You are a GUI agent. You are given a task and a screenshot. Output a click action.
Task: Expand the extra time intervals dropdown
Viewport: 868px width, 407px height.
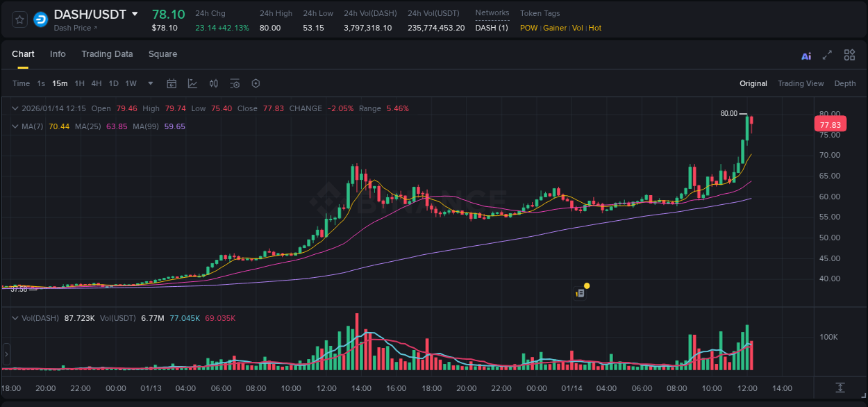149,83
